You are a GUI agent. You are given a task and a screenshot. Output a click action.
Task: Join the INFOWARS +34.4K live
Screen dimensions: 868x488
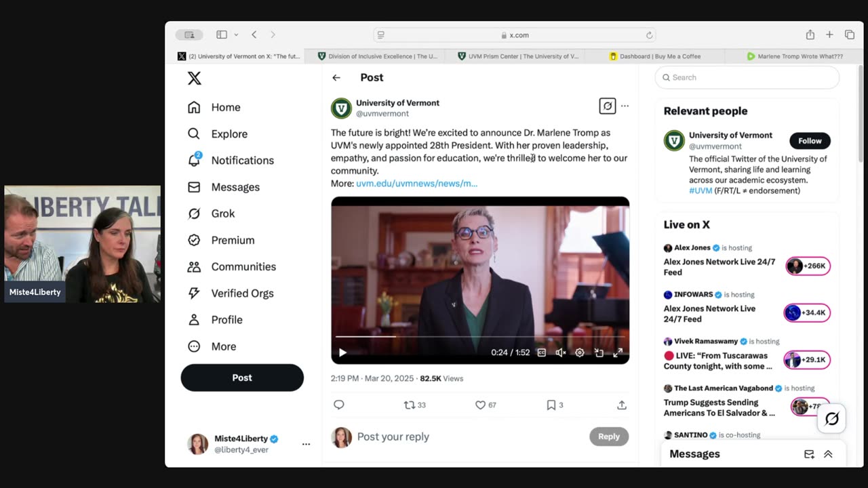coord(807,312)
